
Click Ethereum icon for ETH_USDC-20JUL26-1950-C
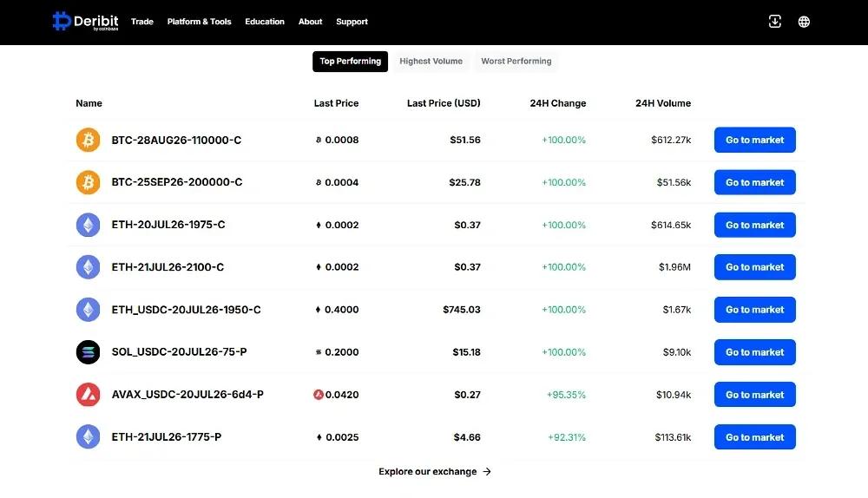coord(88,310)
